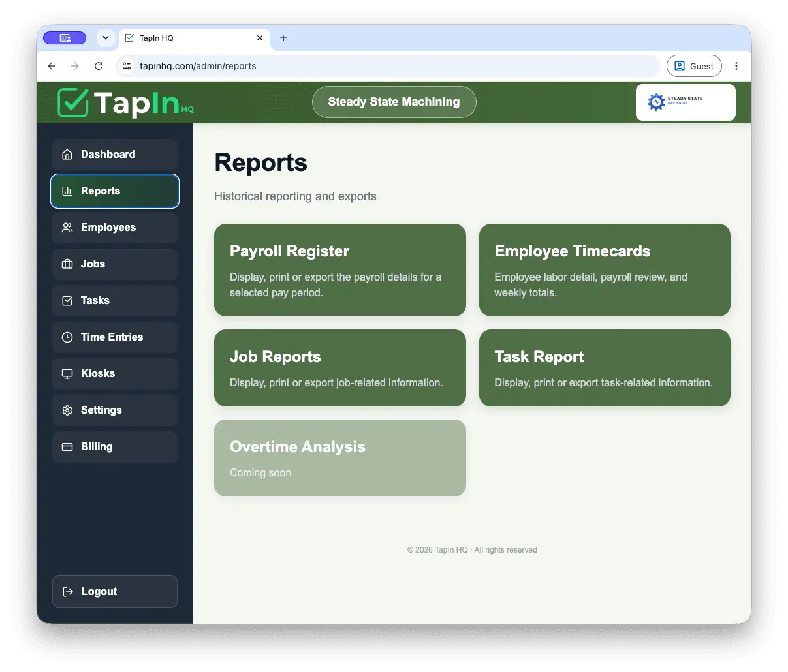Click the Time Entries clock icon

67,337
